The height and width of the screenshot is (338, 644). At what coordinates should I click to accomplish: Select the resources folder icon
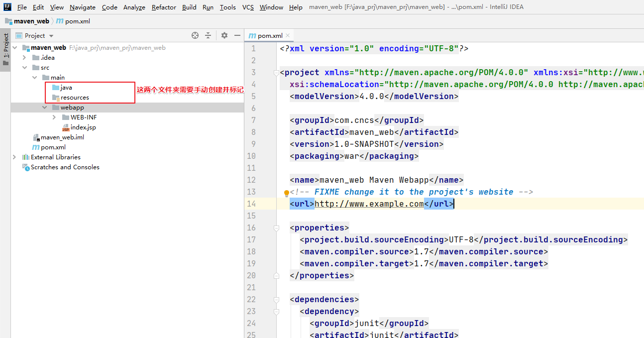tap(55, 98)
